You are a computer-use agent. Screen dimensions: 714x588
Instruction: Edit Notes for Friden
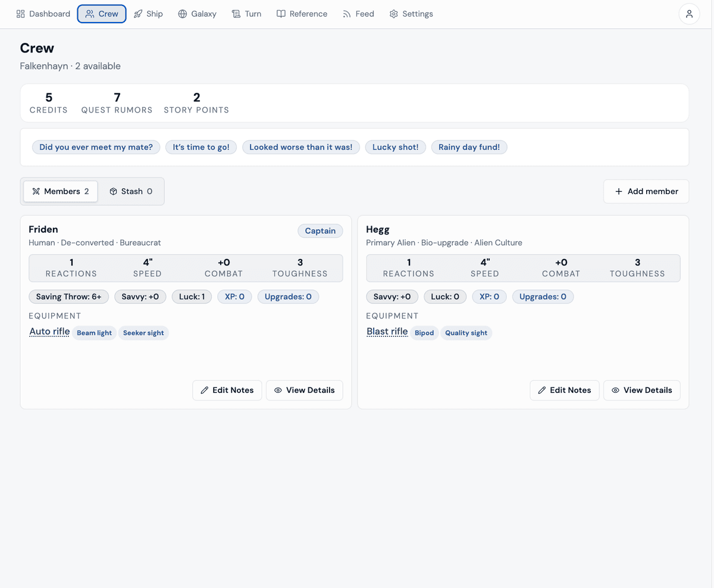(227, 390)
